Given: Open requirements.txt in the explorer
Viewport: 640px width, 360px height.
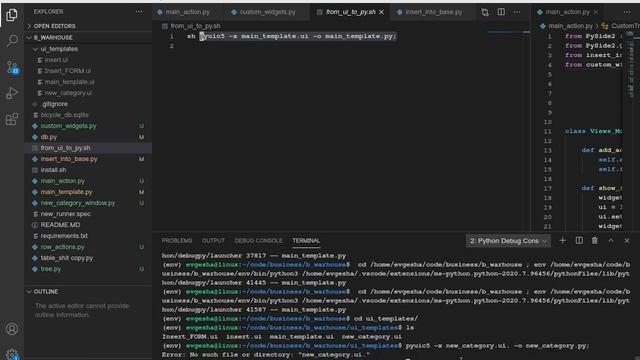Looking at the screenshot, I should tap(88, 236).
